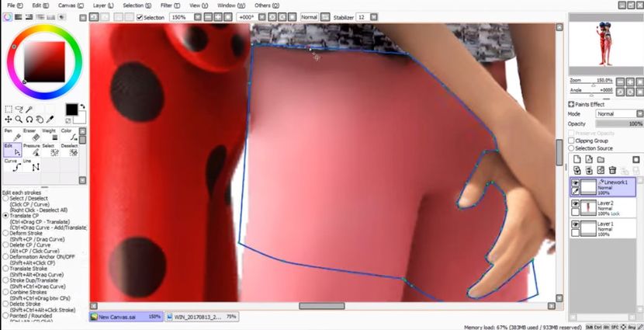Open the layer blending Mode dropdown
The width and height of the screenshot is (644, 330).
pos(639,114)
